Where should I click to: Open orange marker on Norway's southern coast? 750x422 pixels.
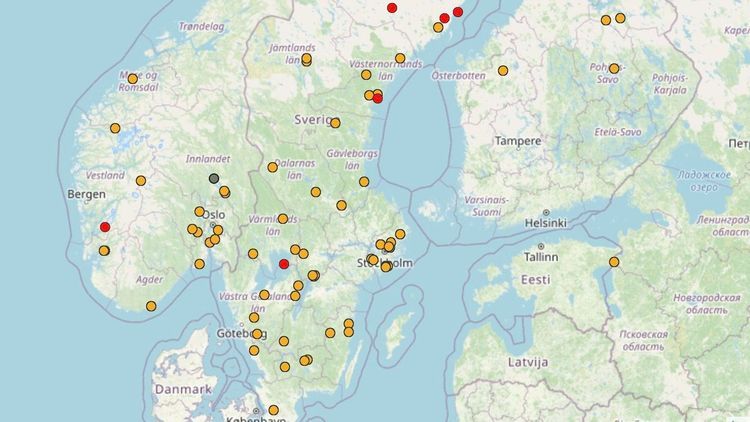click(x=151, y=306)
